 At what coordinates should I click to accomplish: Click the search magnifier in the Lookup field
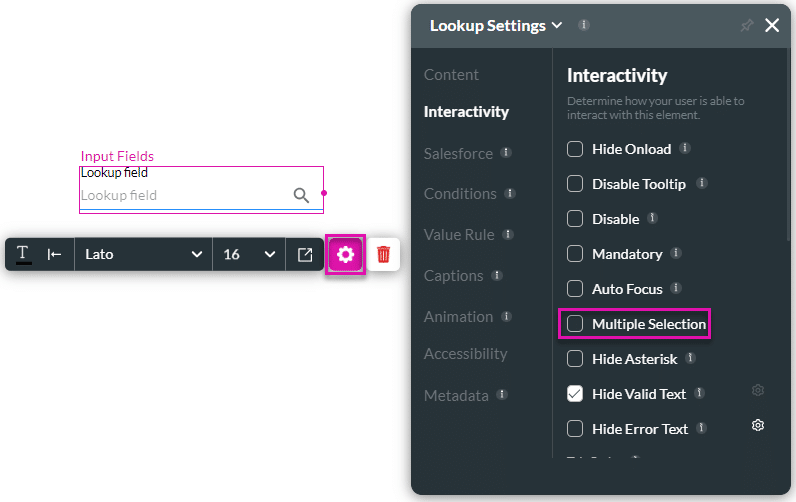point(301,195)
